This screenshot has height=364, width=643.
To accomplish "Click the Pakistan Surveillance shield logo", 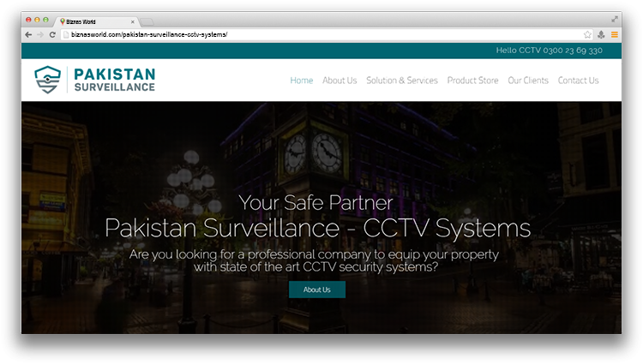I will 47,80.
